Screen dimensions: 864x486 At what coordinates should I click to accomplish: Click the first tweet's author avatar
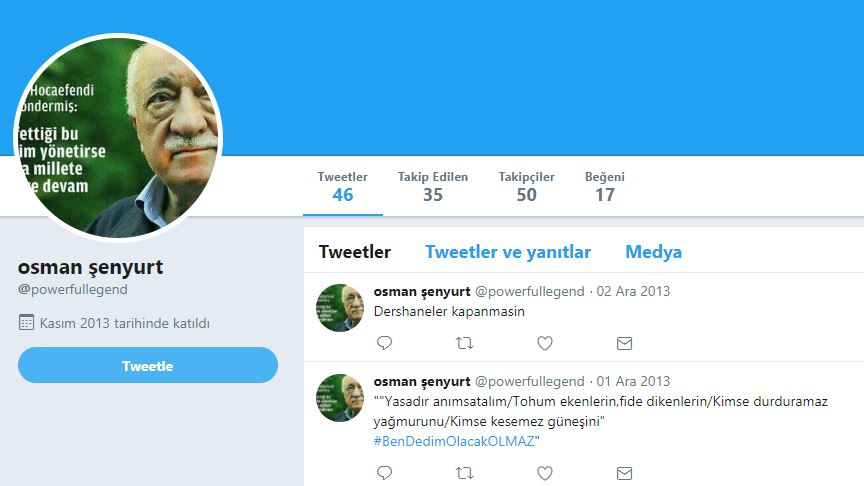pos(340,307)
